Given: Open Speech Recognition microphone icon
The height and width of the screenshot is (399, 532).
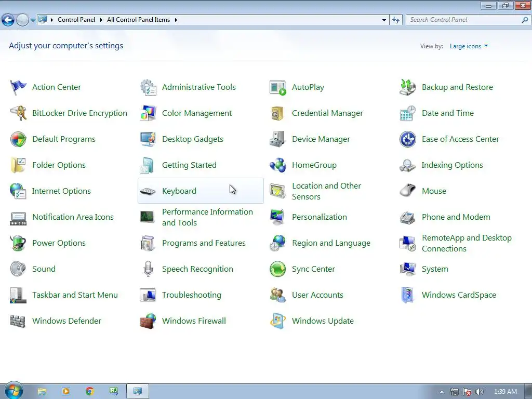Looking at the screenshot, I should click(148, 269).
